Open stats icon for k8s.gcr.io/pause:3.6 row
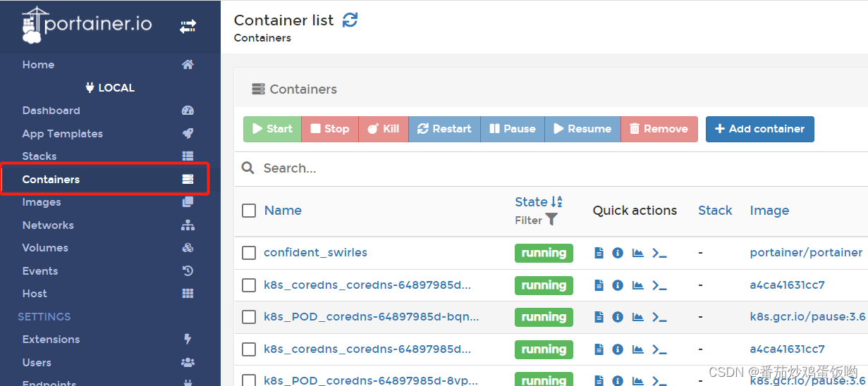 [x=637, y=317]
